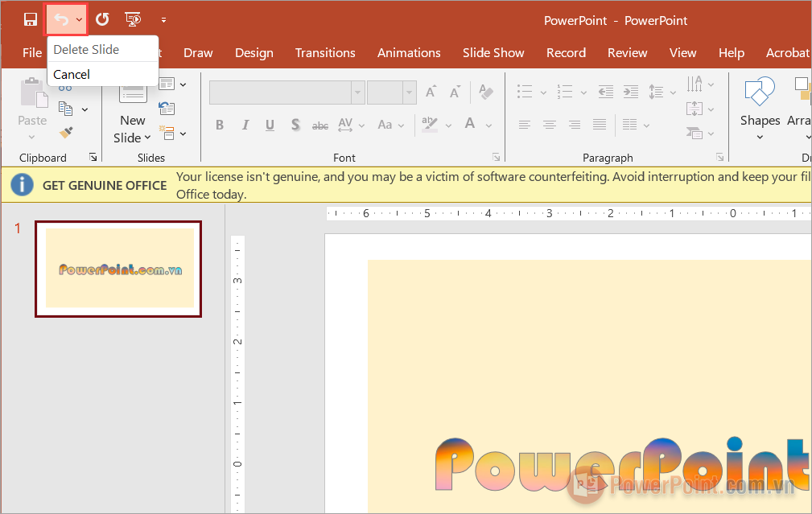Click the Format Painter brush icon

[66, 133]
